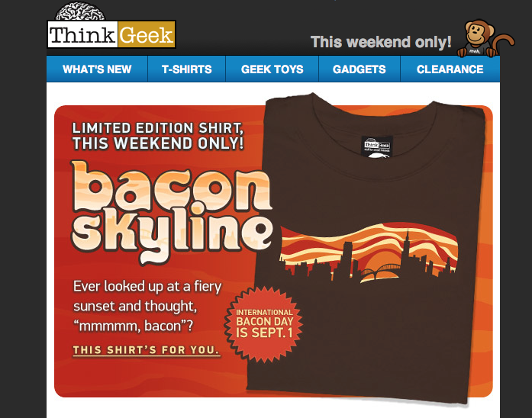Viewport: 532px width, 418px height.
Task: Select the Gadgets nav item
Action: [360, 69]
